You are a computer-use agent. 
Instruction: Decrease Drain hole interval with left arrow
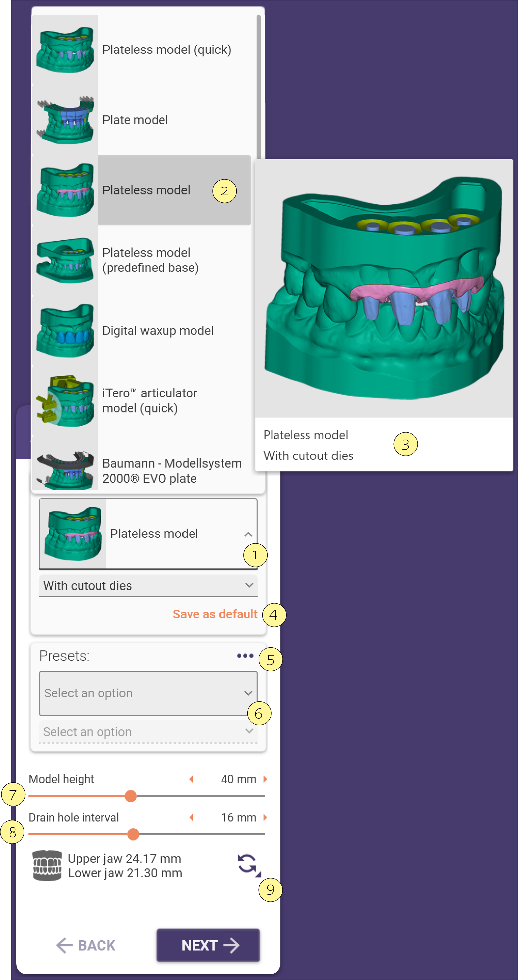click(x=191, y=817)
